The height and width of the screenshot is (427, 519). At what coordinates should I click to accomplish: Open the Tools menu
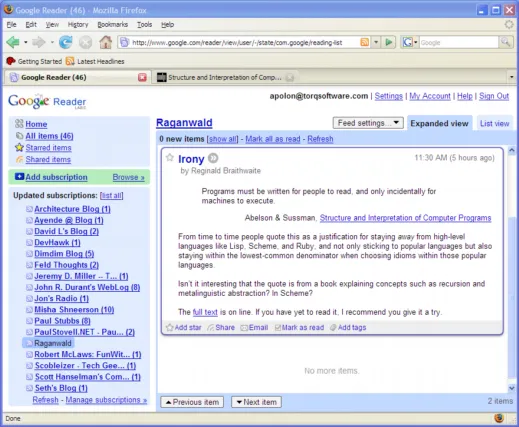tap(145, 25)
